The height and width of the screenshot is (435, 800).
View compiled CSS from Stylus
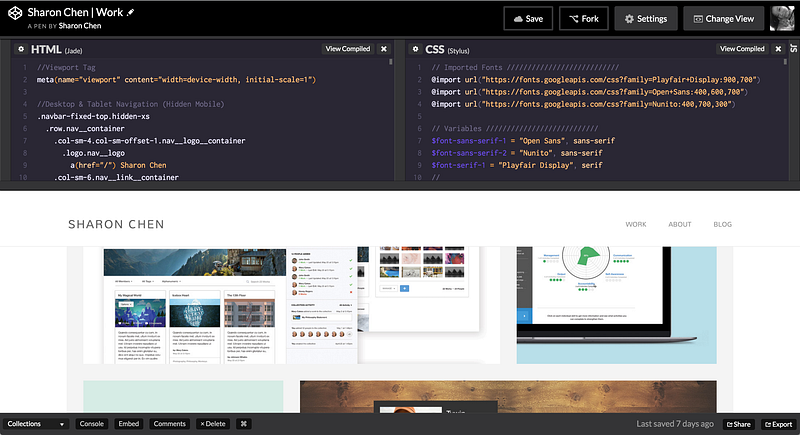tap(742, 49)
